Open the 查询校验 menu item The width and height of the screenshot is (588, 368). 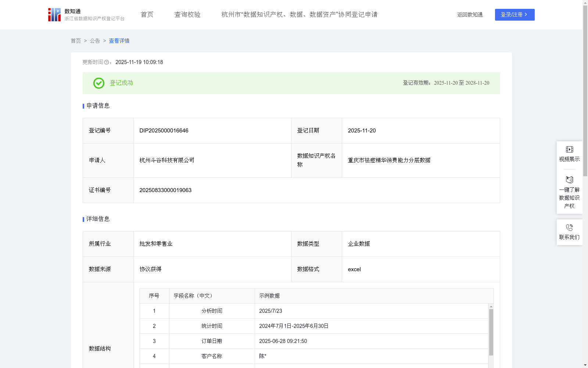click(187, 14)
